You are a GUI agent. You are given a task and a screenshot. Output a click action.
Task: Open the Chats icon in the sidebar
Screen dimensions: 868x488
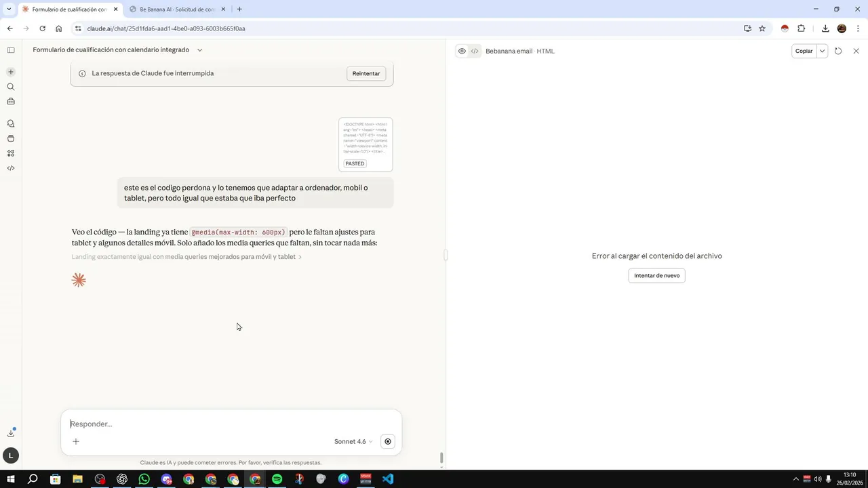coord(11,123)
